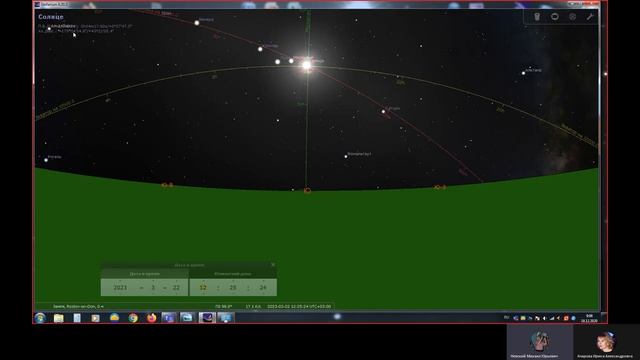
Task: Click the South-East marker on the horizon
Action: pyautogui.click(x=167, y=185)
